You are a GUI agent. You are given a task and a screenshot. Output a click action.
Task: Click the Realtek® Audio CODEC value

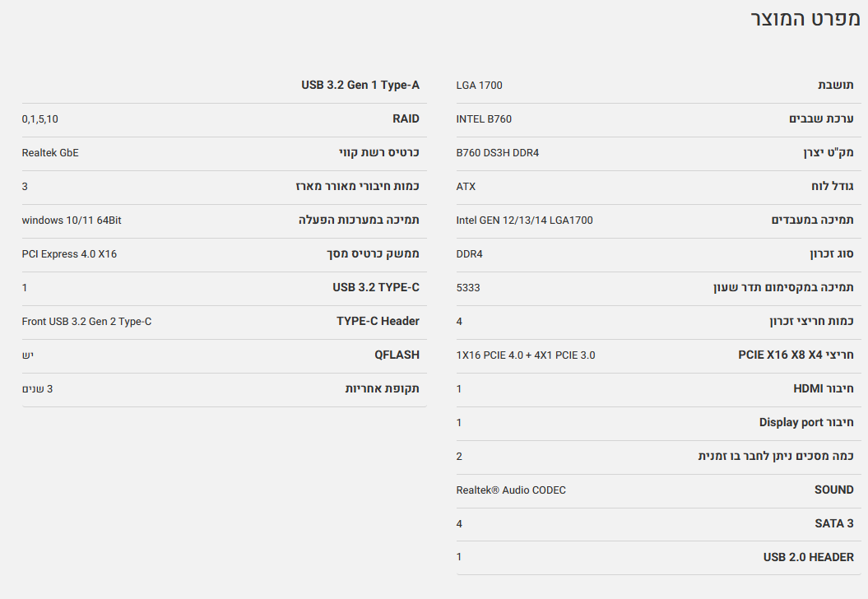pos(511,490)
